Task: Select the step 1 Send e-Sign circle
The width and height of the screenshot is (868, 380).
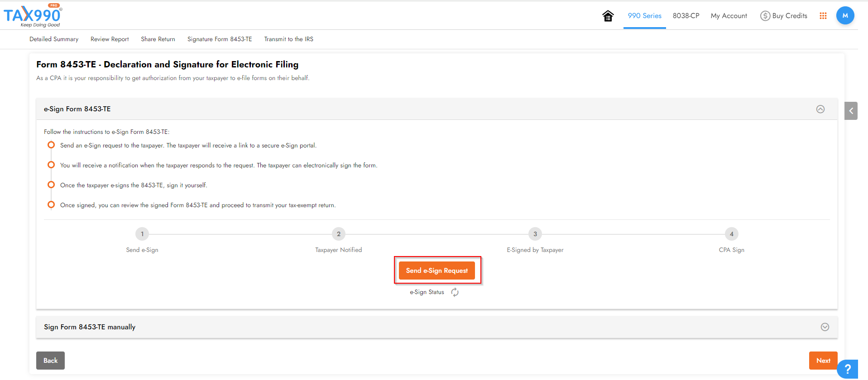Action: click(142, 234)
